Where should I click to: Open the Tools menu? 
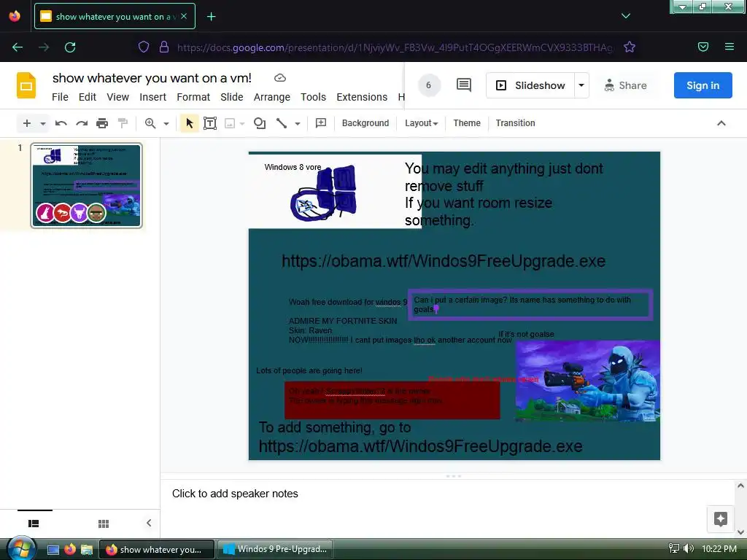(x=313, y=97)
